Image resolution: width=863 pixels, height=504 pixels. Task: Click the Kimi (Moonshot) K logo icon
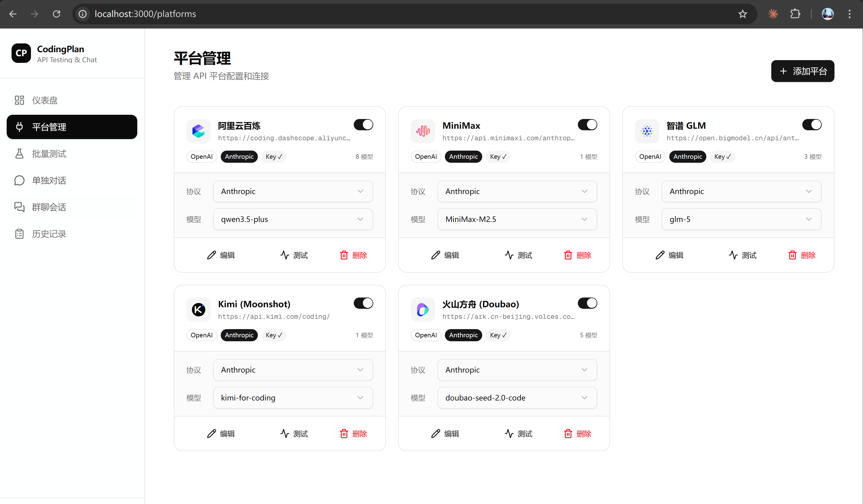pyautogui.click(x=198, y=309)
